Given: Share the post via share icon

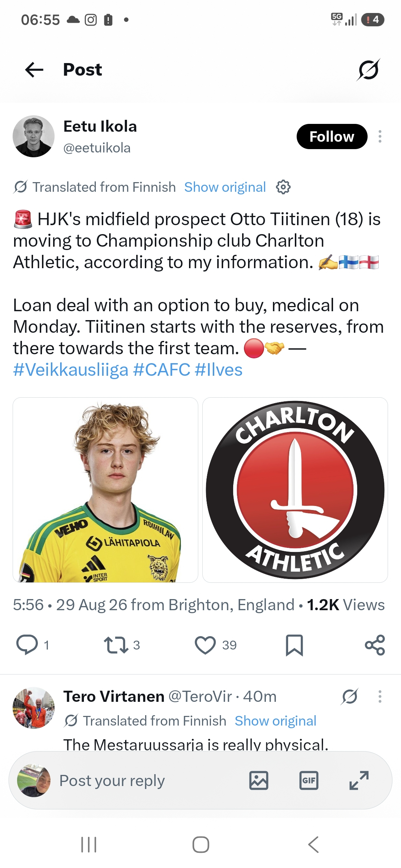Looking at the screenshot, I should click(x=375, y=645).
